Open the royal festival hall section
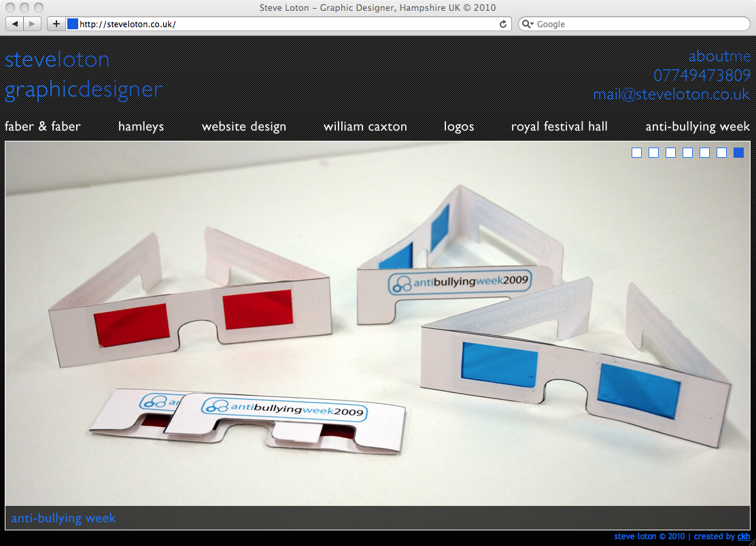The height and width of the screenshot is (546, 756). (x=560, y=126)
